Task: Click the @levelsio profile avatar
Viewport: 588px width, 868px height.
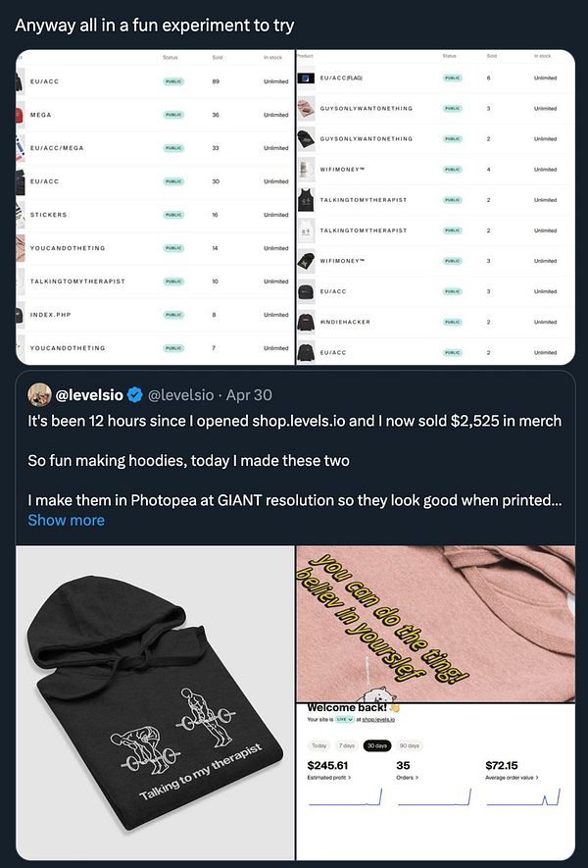Action: [x=39, y=394]
